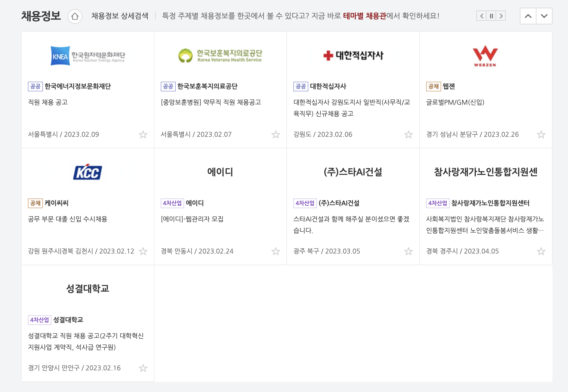Open 채용정보 상세검색 link

pyautogui.click(x=120, y=16)
